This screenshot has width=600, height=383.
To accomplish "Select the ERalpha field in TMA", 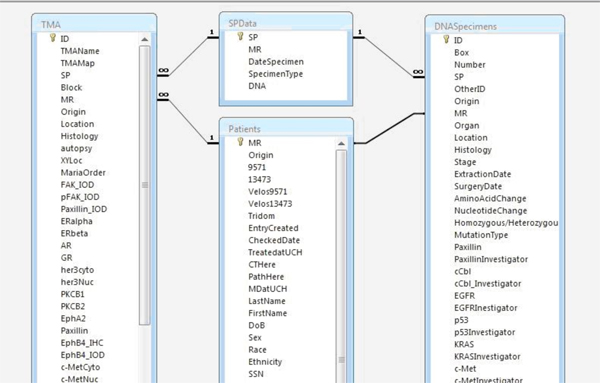I will 77,222.
